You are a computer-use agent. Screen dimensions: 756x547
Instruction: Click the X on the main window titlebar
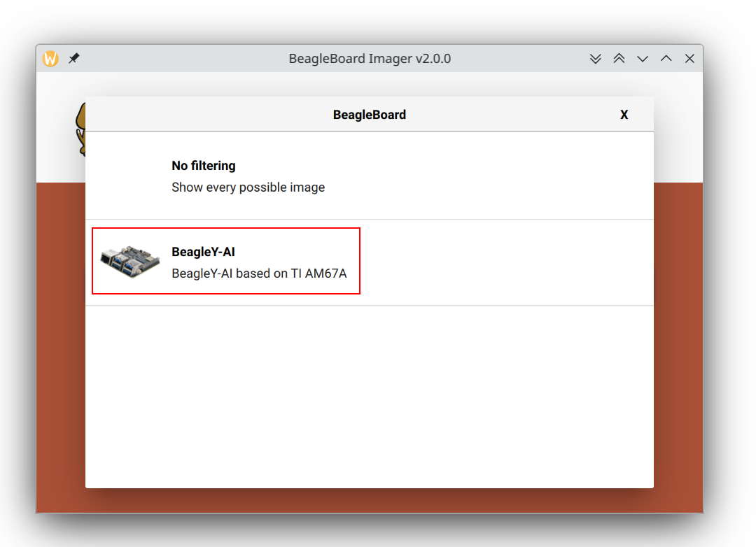(689, 59)
